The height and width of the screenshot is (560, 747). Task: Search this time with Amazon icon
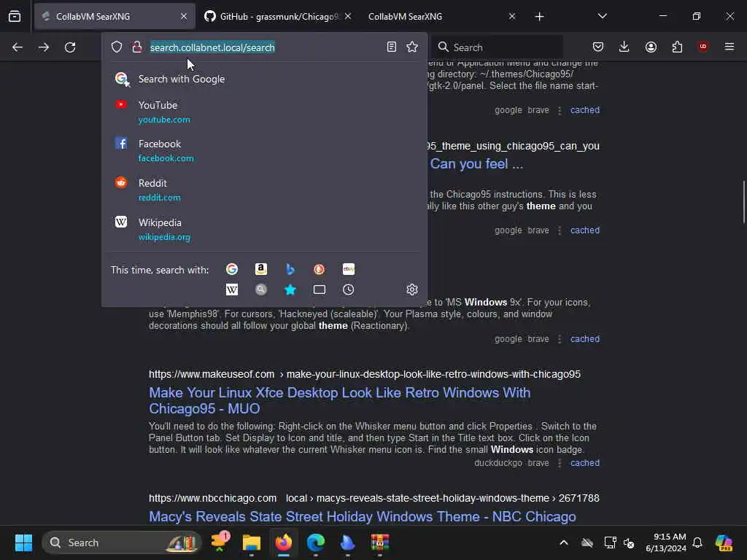(261, 269)
